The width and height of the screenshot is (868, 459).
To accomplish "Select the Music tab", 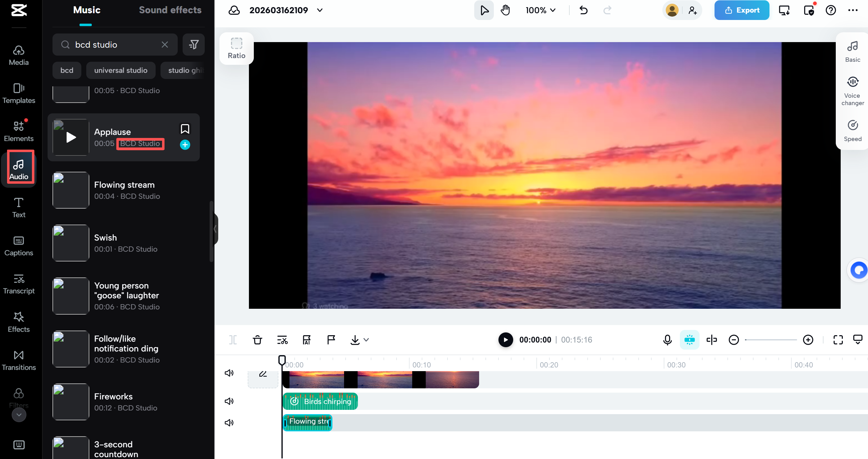I will coord(86,10).
